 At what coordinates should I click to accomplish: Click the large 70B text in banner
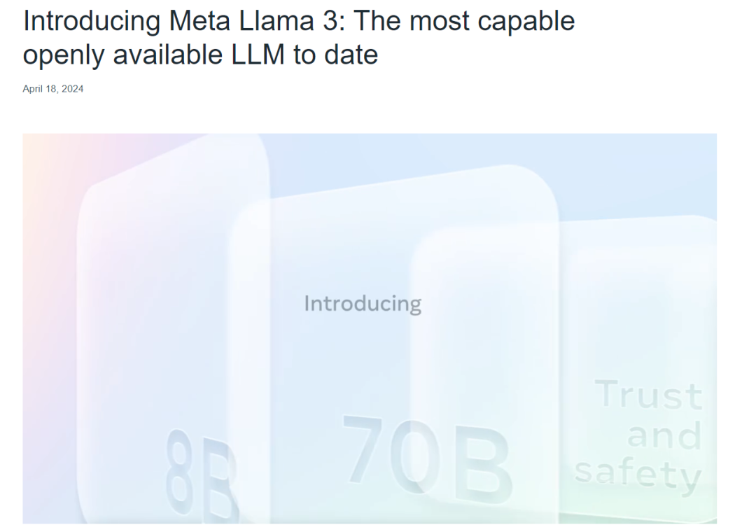pos(426,457)
